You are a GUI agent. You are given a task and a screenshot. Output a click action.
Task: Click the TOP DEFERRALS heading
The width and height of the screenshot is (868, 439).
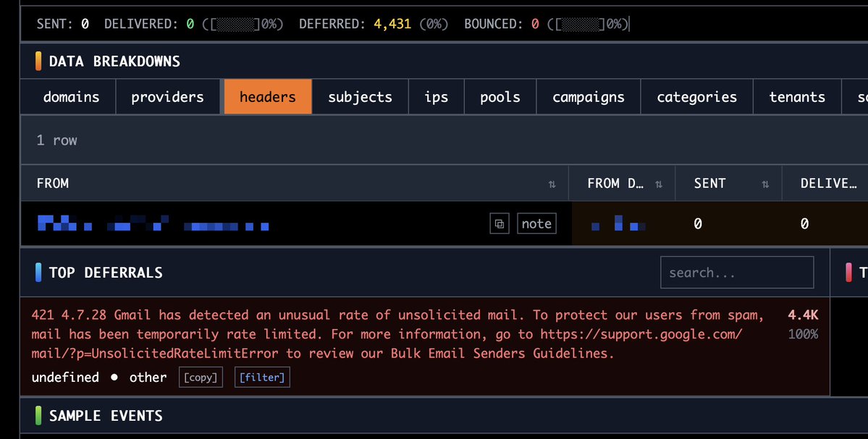pos(106,272)
